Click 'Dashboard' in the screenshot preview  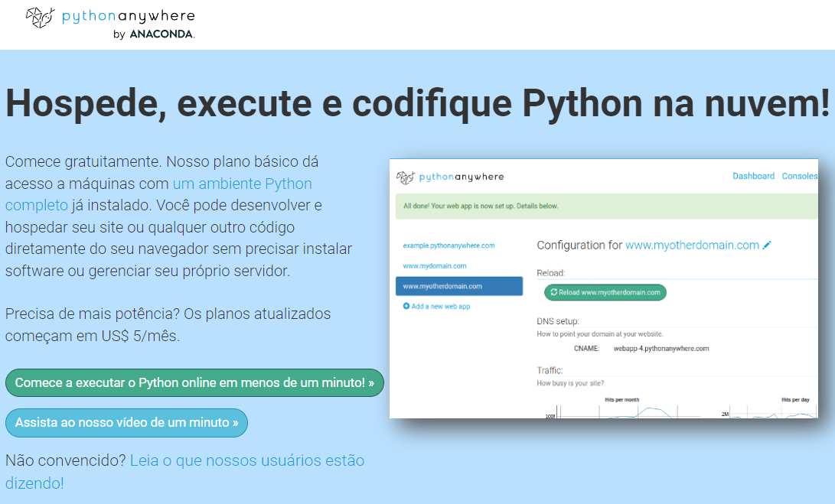coord(754,176)
